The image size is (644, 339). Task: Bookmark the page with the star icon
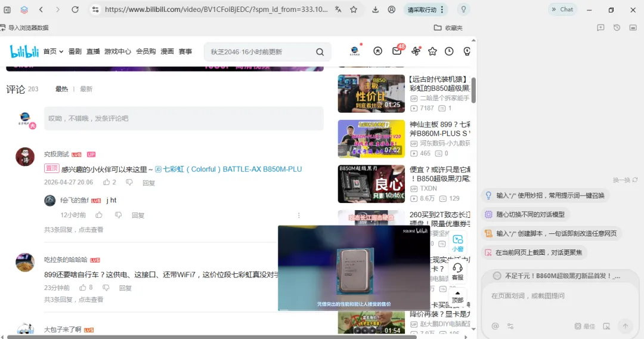pos(354,10)
